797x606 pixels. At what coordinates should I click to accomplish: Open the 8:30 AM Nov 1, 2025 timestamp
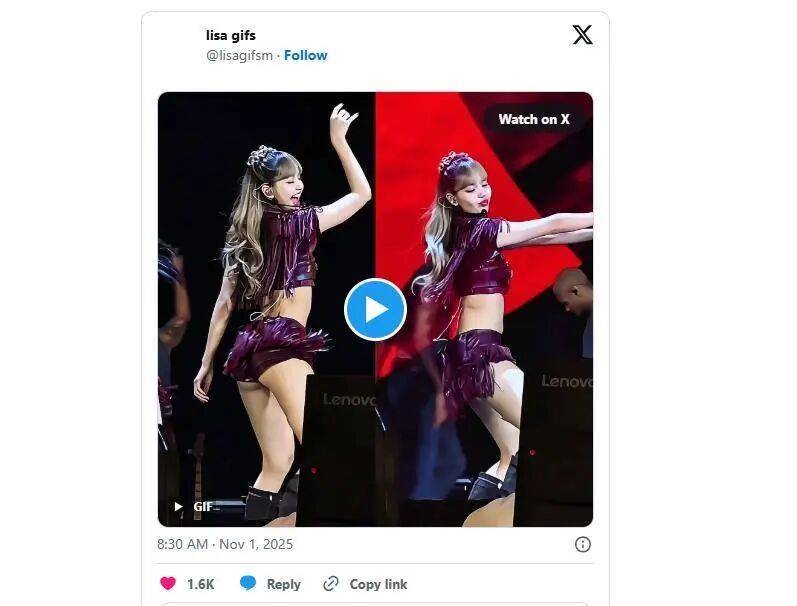(x=225, y=544)
